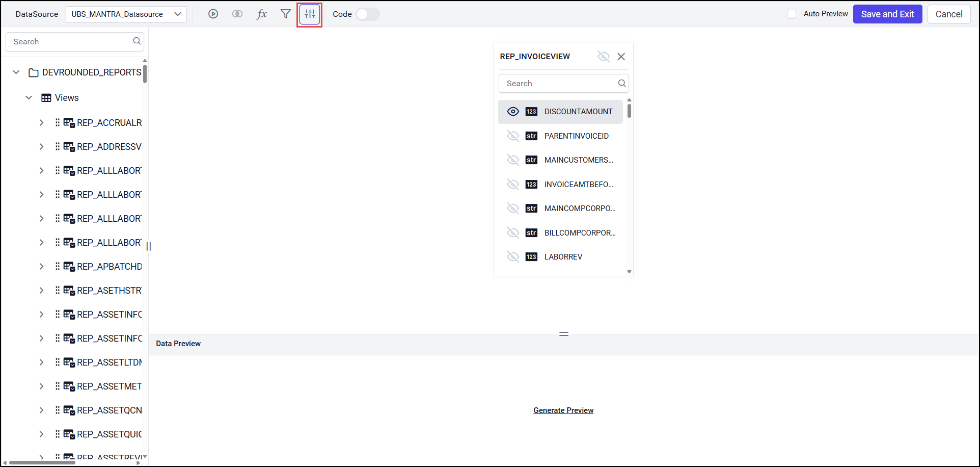Screen dimensions: 980x467
Task: Focus the left panel Search field
Action: pos(75,42)
